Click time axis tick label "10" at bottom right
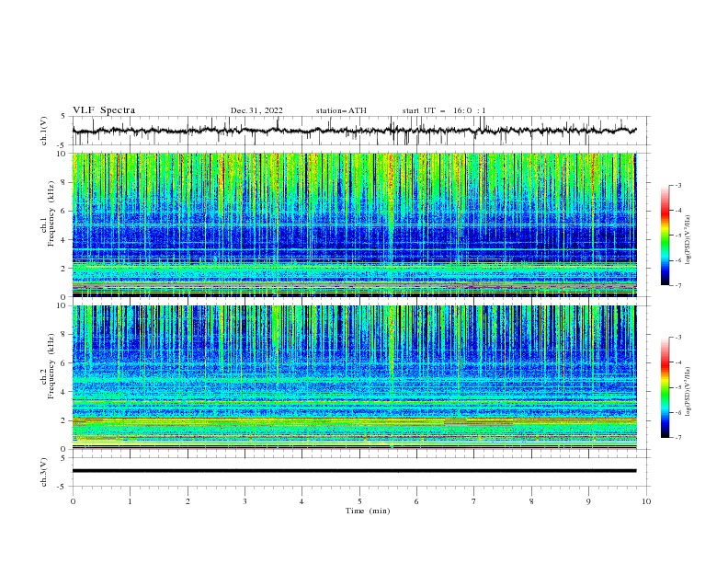The image size is (728, 563). (646, 501)
